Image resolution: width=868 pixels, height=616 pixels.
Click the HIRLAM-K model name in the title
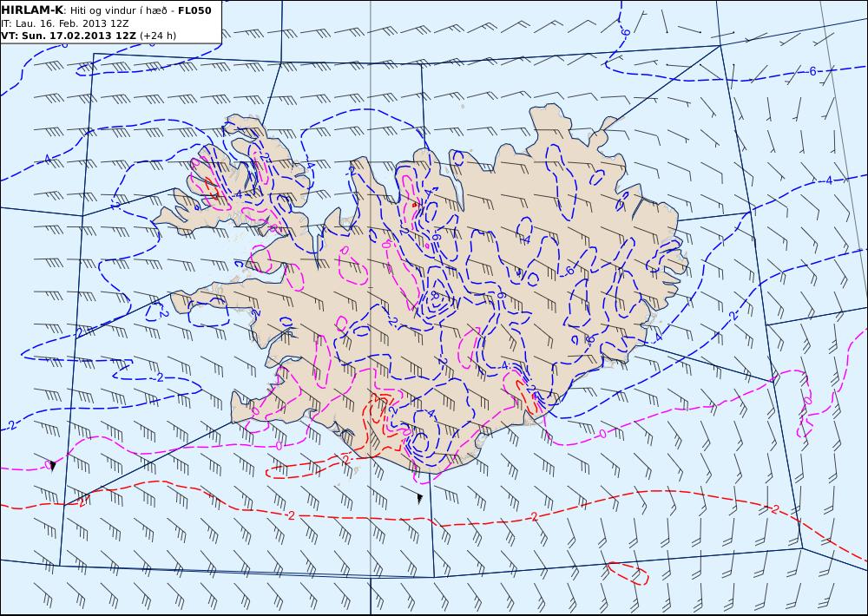[33, 10]
